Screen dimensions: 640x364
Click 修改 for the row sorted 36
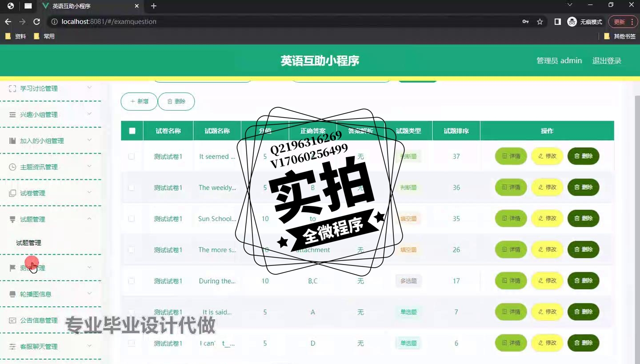pos(547,187)
